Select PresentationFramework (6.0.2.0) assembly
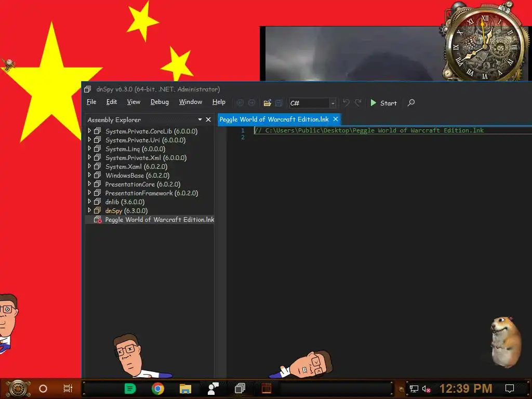The height and width of the screenshot is (399, 532). point(152,193)
